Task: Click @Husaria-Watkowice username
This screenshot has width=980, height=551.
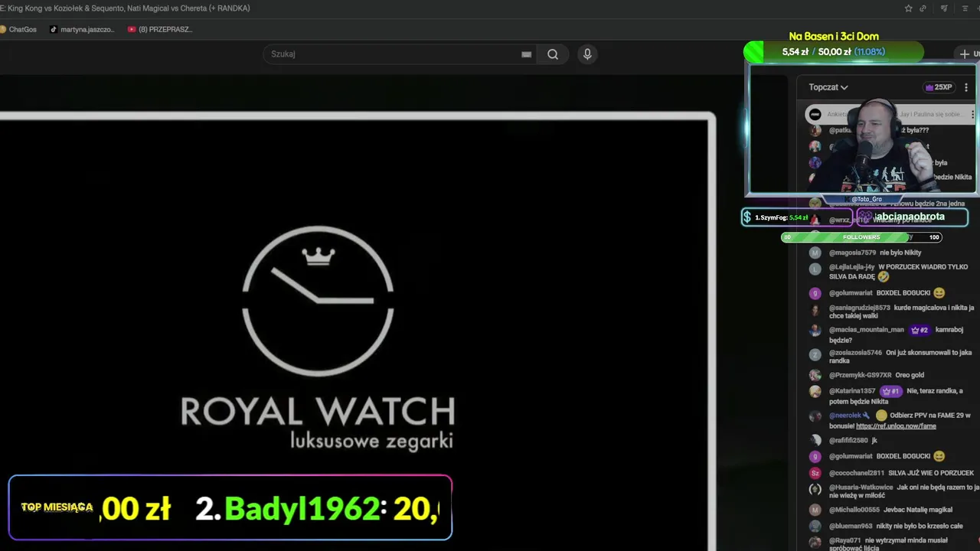Action: coord(861,487)
